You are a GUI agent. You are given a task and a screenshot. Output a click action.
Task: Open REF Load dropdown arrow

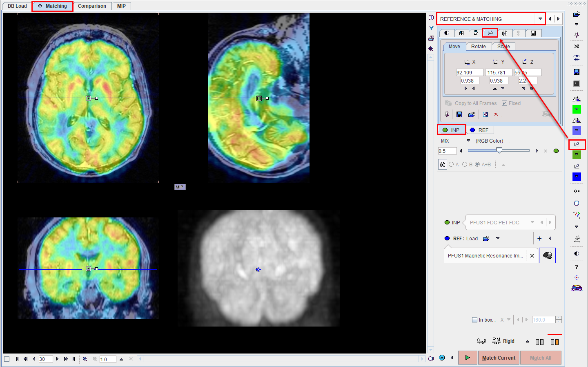pyautogui.click(x=498, y=239)
